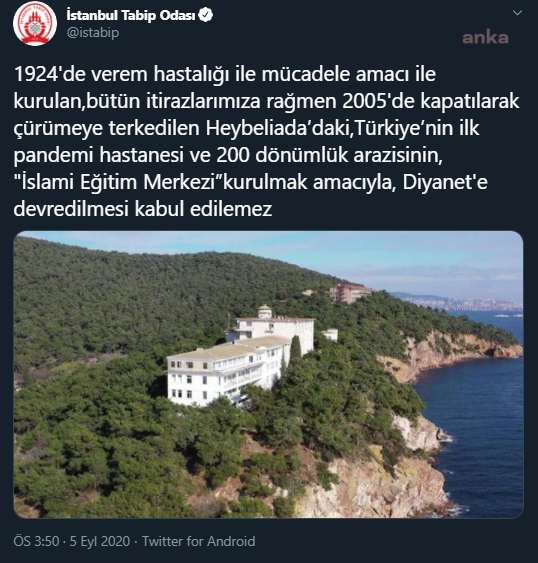Click the verified badge next to the name
This screenshot has width=538, height=563.
(206, 15)
